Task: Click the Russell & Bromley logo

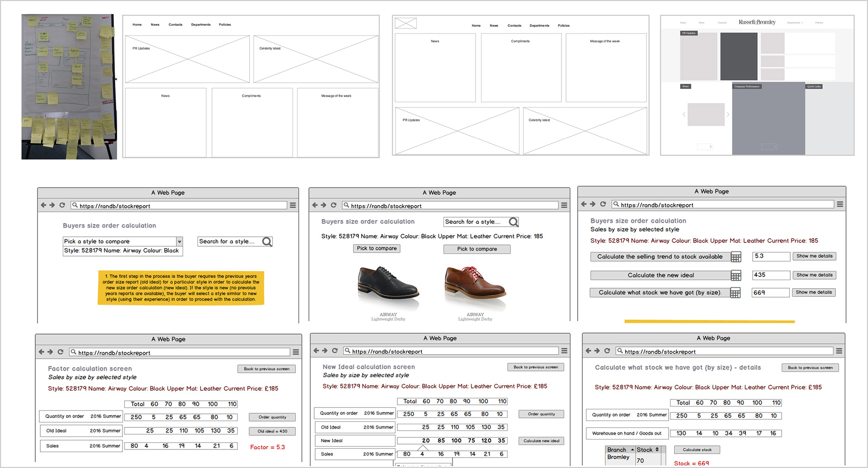Action: [x=757, y=22]
